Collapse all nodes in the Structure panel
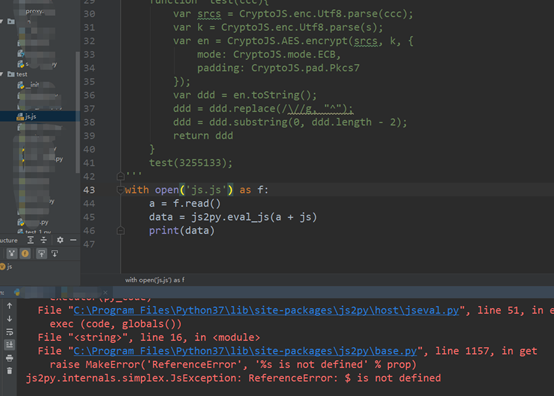Viewport: 554px width, 396px height. click(x=43, y=240)
